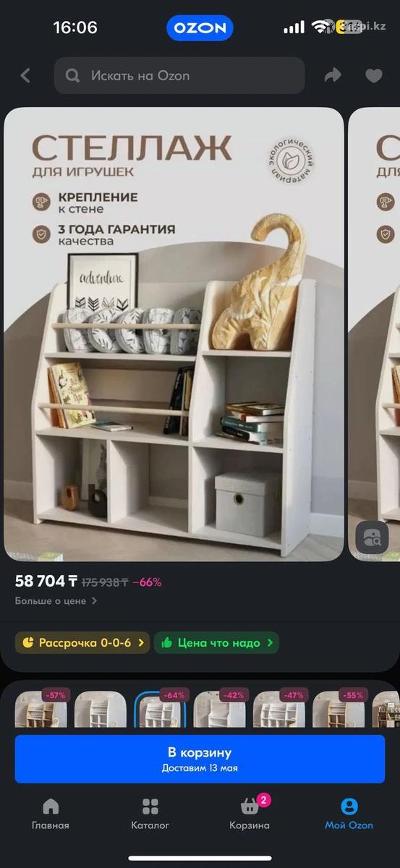Screen dimensions: 400x868
Task: Toggle the heart favorite icon
Action: (x=373, y=75)
